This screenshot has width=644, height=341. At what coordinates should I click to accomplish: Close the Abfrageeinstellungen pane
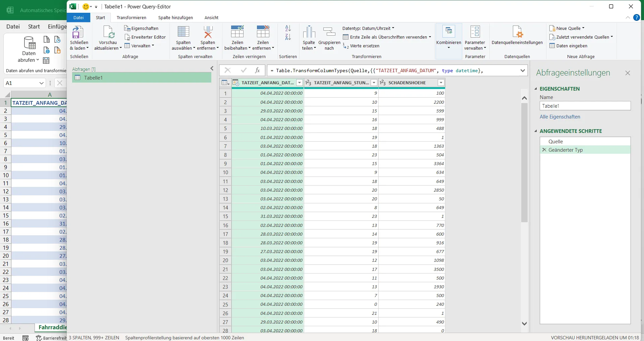coord(628,73)
